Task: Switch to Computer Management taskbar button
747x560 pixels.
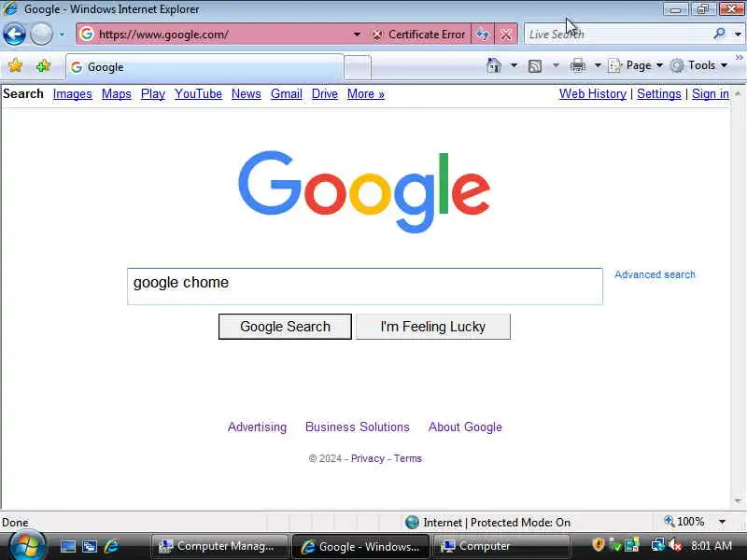Action: click(219, 546)
